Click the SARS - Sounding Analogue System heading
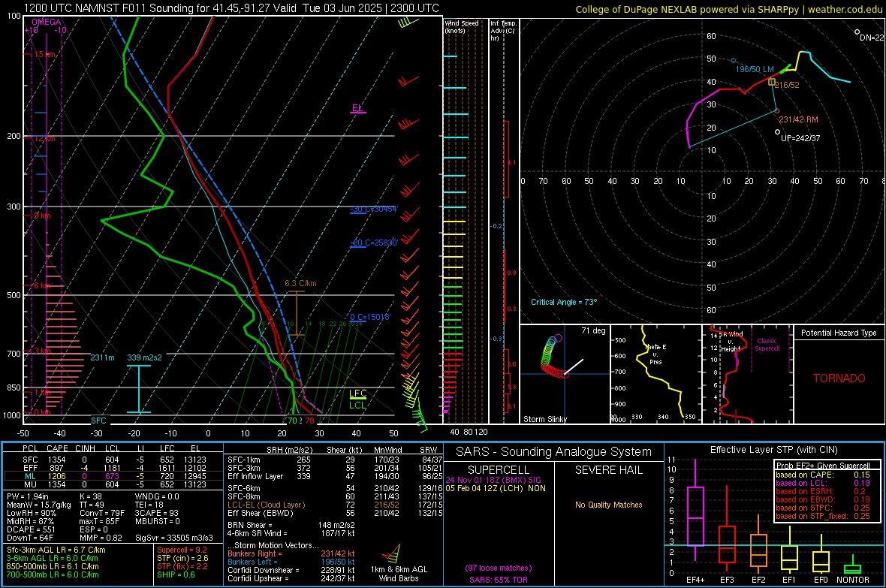 [553, 452]
